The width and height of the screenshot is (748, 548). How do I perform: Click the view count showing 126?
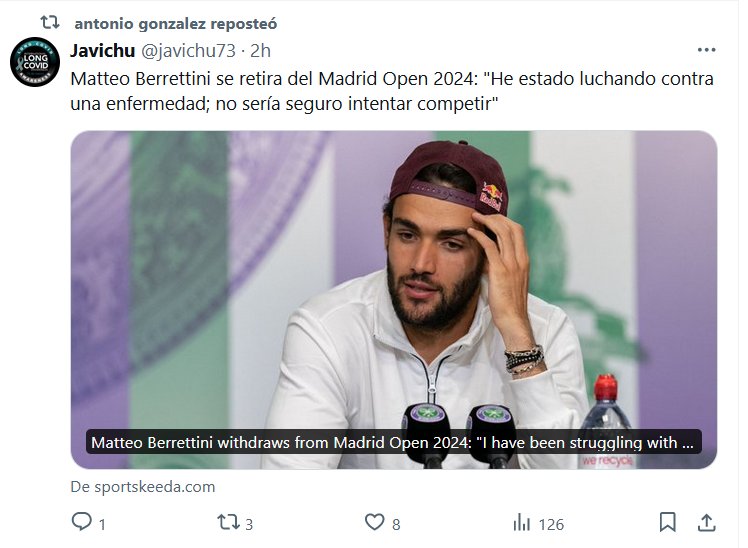(551, 523)
